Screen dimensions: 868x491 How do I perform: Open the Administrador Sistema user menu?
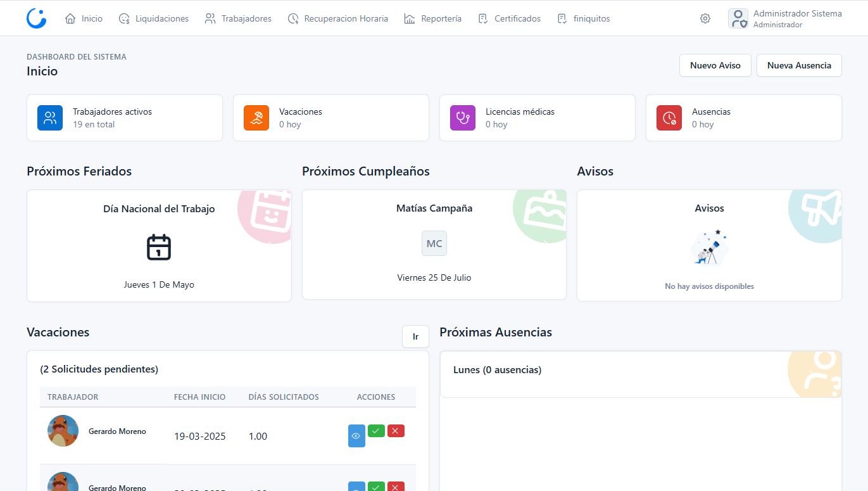785,18
